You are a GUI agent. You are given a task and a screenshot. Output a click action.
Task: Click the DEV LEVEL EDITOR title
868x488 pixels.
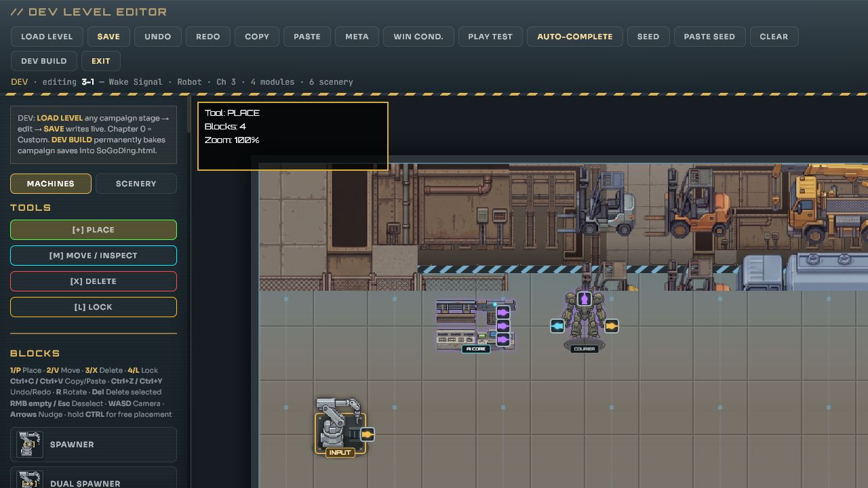[89, 12]
